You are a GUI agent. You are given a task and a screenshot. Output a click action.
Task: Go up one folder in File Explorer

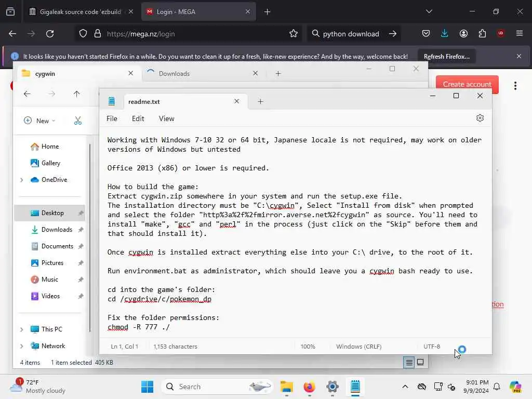[x=77, y=94]
